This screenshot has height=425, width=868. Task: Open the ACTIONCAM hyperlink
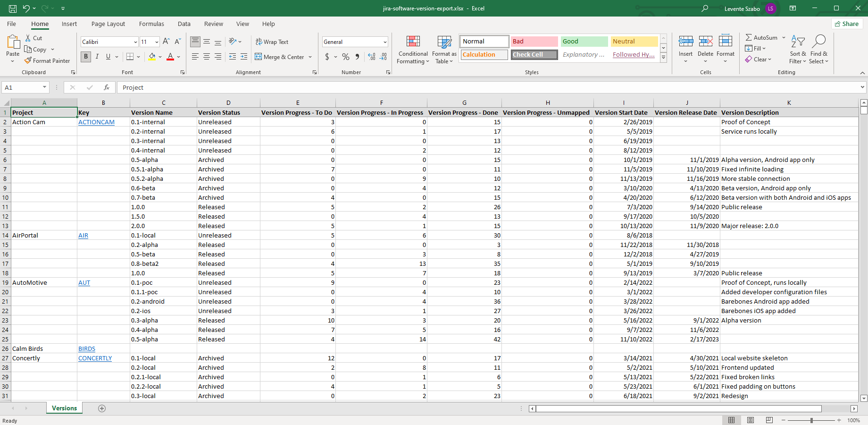pyautogui.click(x=96, y=122)
